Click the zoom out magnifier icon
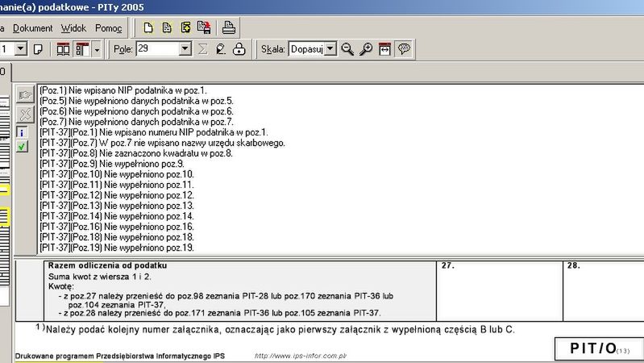The width and height of the screenshot is (644, 363). tap(347, 49)
